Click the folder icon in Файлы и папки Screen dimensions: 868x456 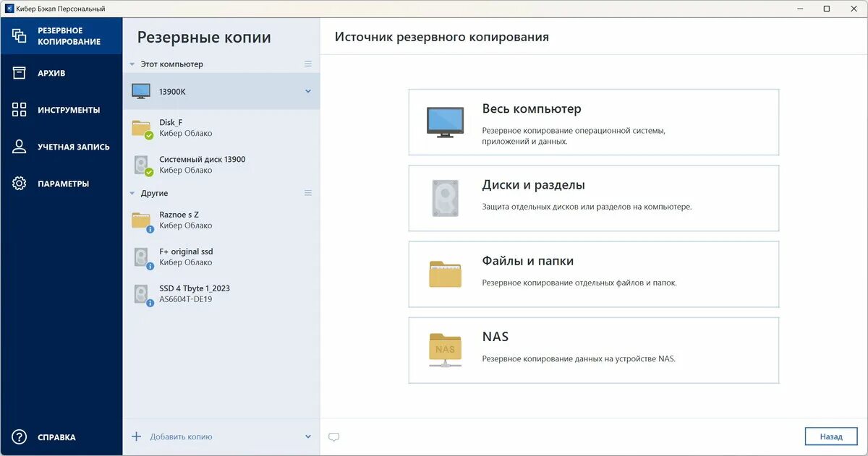445,274
